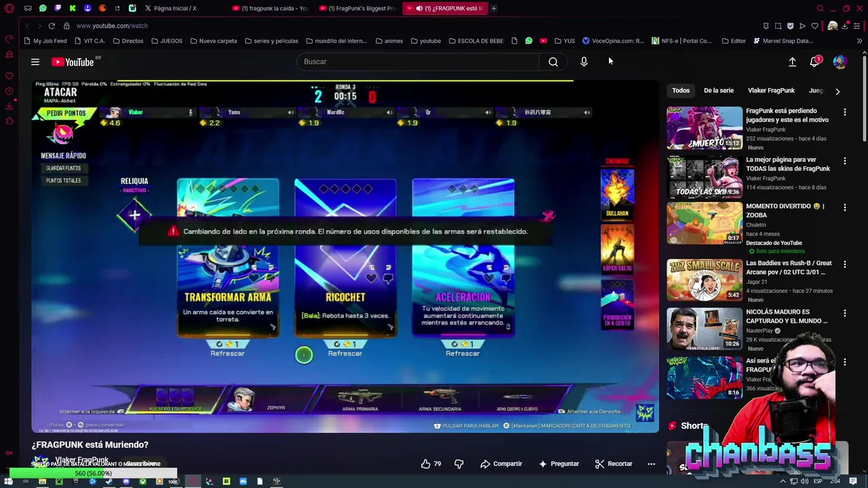Open YouTube notifications bell
The width and height of the screenshot is (868, 488).
814,62
